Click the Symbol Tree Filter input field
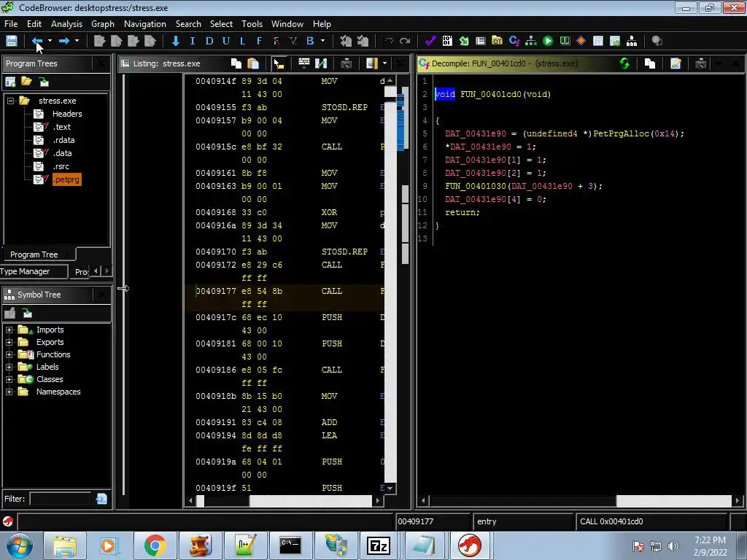Image resolution: width=747 pixels, height=560 pixels. [61, 499]
